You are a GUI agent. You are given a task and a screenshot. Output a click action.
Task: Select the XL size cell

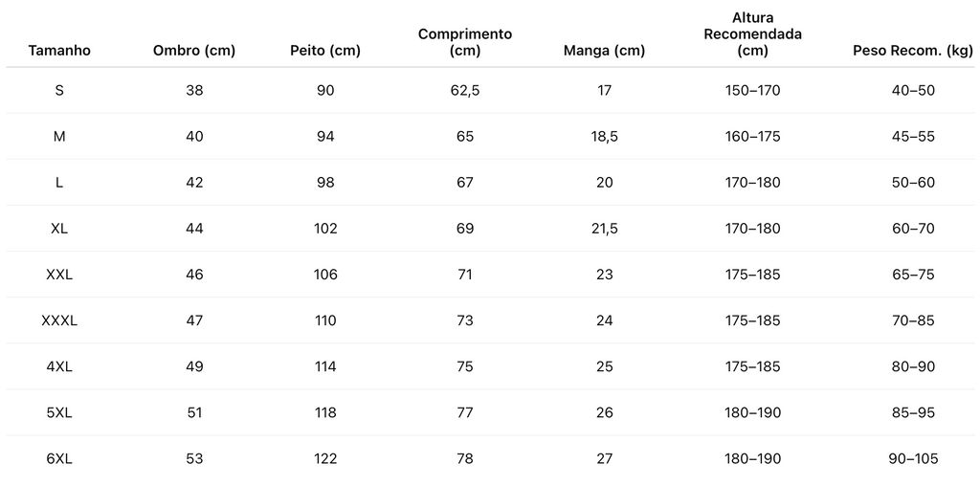pyautogui.click(x=59, y=229)
